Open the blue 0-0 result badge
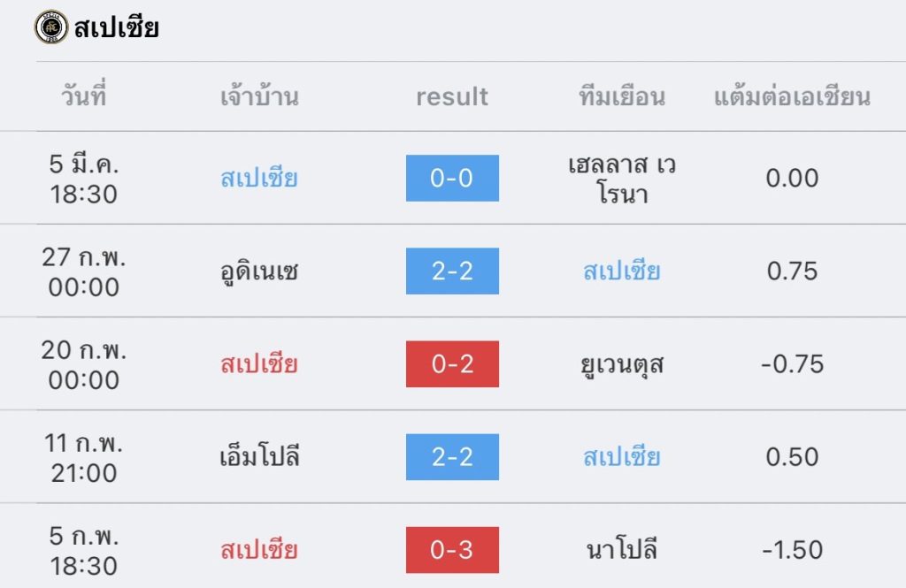906x588 pixels. [x=452, y=178]
